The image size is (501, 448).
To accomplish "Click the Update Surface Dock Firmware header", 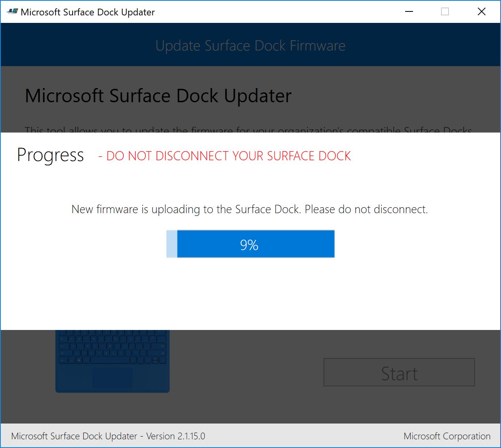I will pos(250,46).
